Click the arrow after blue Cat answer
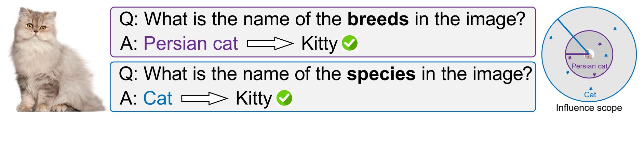This screenshot has height=152, width=644. point(204,99)
